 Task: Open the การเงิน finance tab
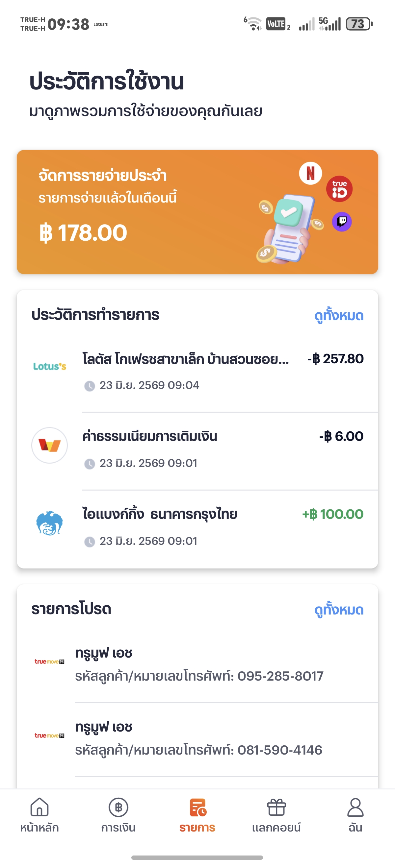[118, 815]
